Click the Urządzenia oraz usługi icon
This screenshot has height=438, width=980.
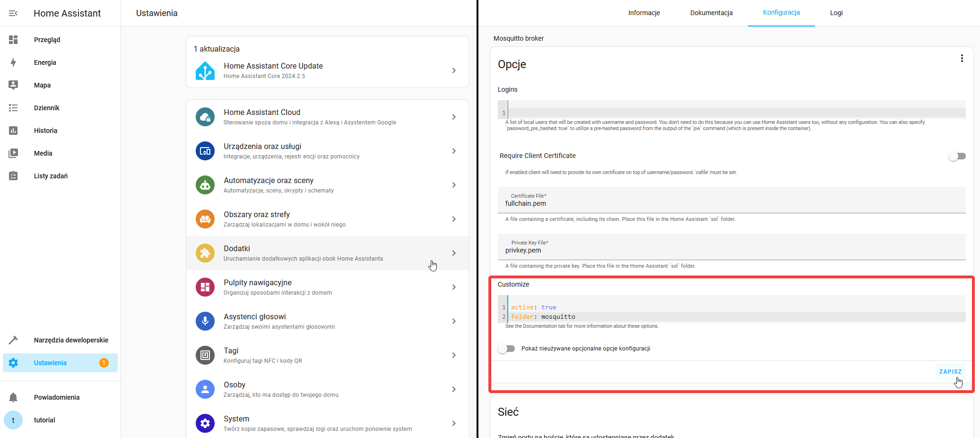click(205, 151)
